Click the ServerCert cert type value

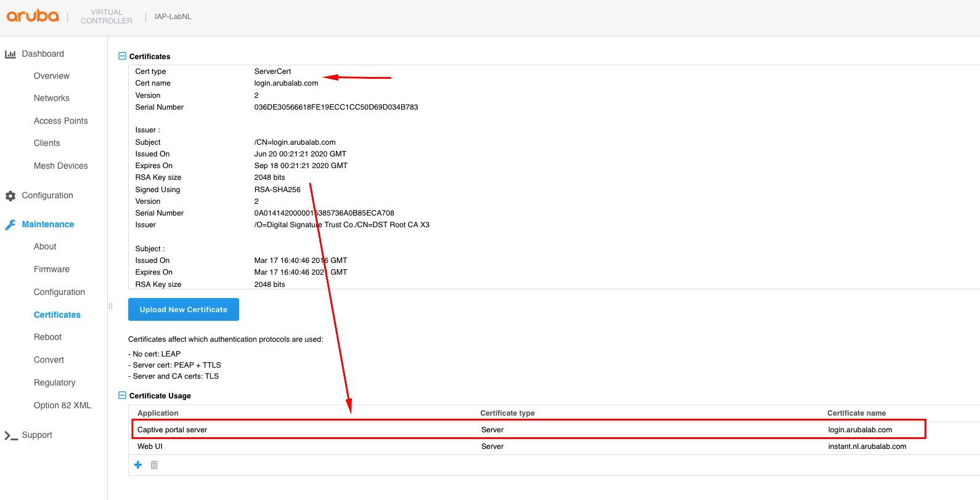[273, 71]
